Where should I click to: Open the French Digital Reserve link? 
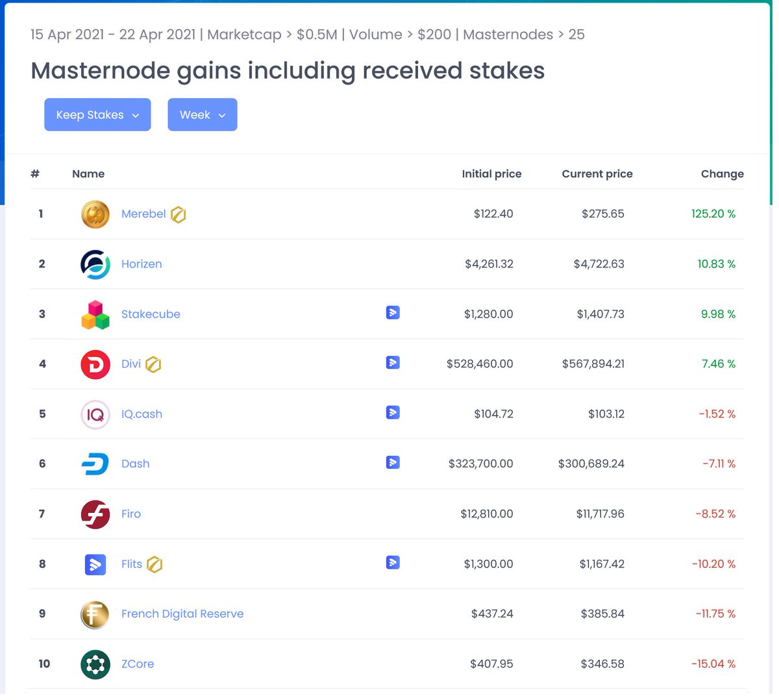[182, 614]
